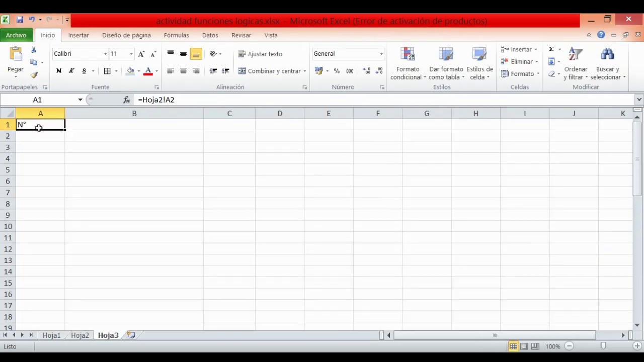Image resolution: width=644 pixels, height=362 pixels.
Task: Open the Archivo tab
Action: click(16, 35)
